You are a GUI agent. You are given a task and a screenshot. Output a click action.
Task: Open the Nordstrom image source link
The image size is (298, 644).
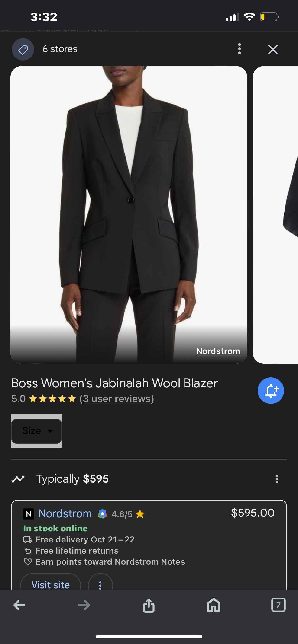218,351
